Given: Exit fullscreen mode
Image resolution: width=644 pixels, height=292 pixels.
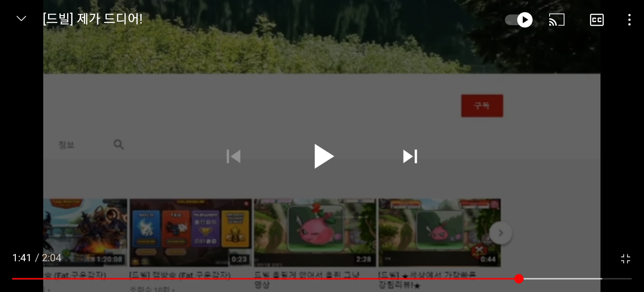Looking at the screenshot, I should pyautogui.click(x=625, y=259).
